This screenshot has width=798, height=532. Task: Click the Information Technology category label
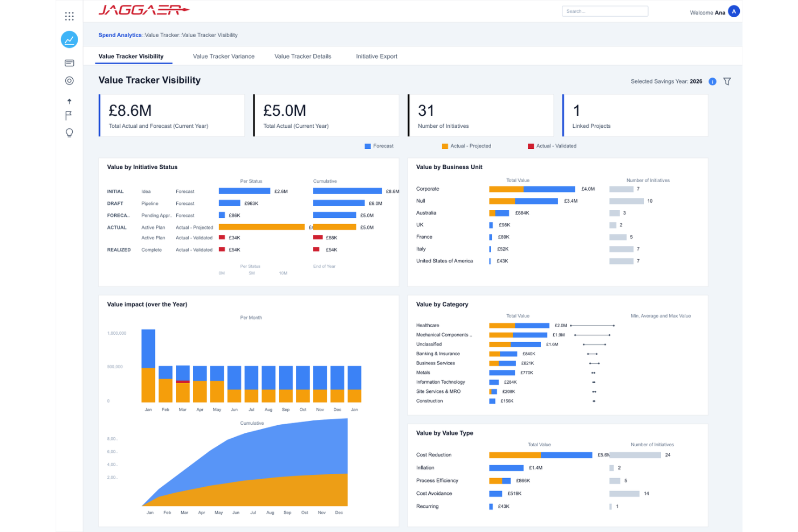tap(441, 382)
